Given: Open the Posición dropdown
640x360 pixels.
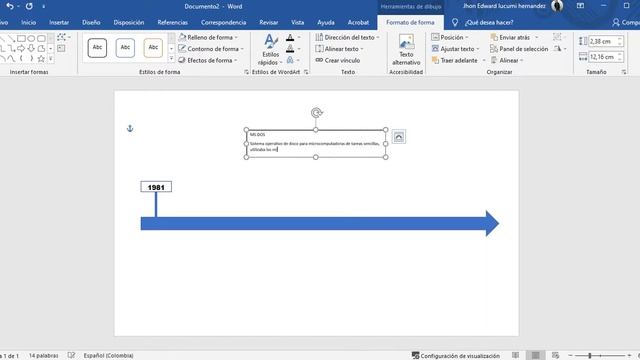Looking at the screenshot, I should pyautogui.click(x=450, y=37).
